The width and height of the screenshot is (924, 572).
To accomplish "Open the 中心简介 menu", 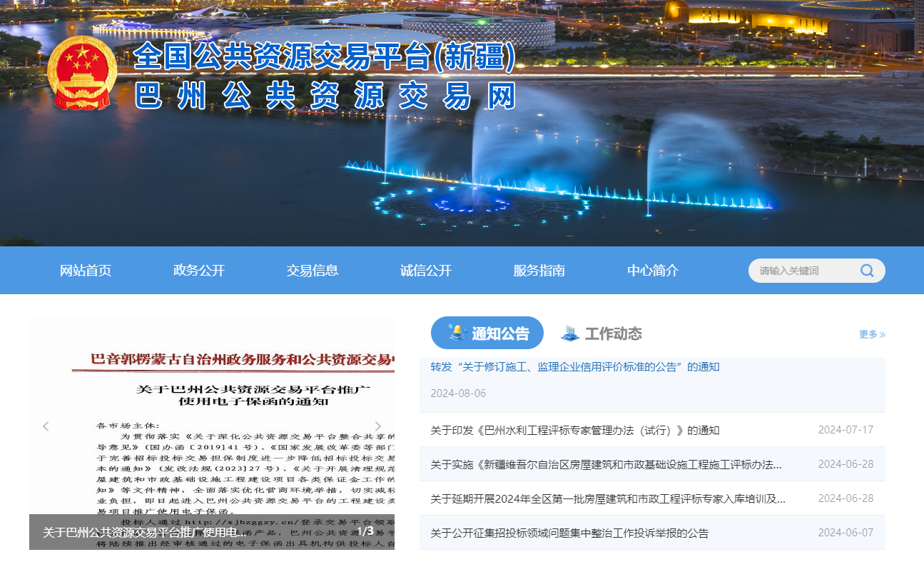I will coord(652,271).
